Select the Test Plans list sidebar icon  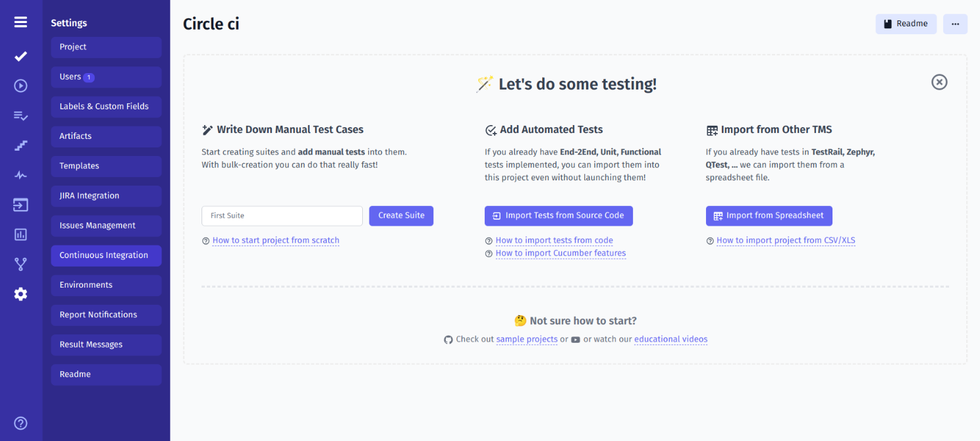click(20, 115)
